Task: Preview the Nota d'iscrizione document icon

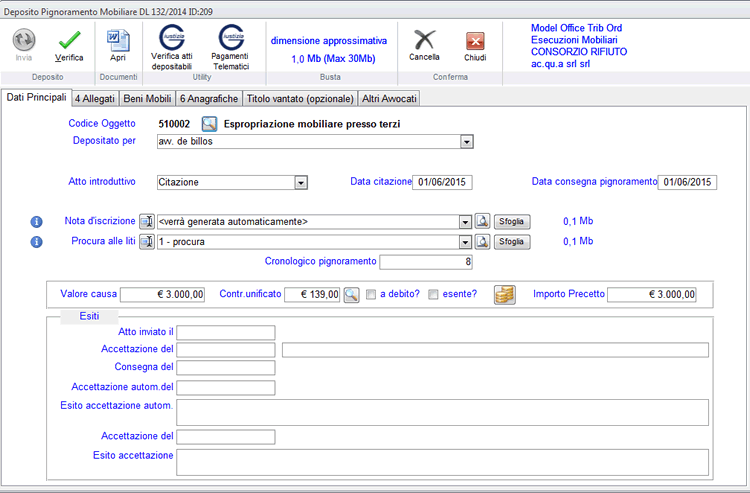Action: pos(482,221)
